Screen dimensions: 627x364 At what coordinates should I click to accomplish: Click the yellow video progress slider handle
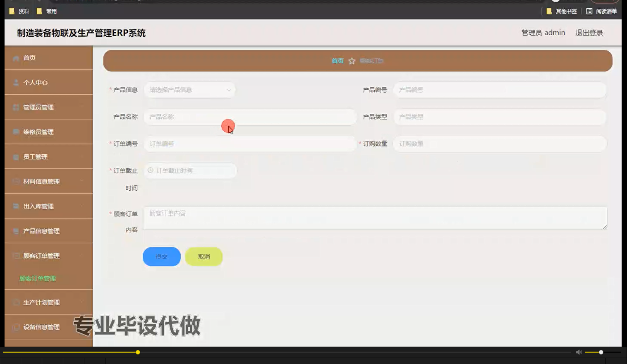point(137,352)
